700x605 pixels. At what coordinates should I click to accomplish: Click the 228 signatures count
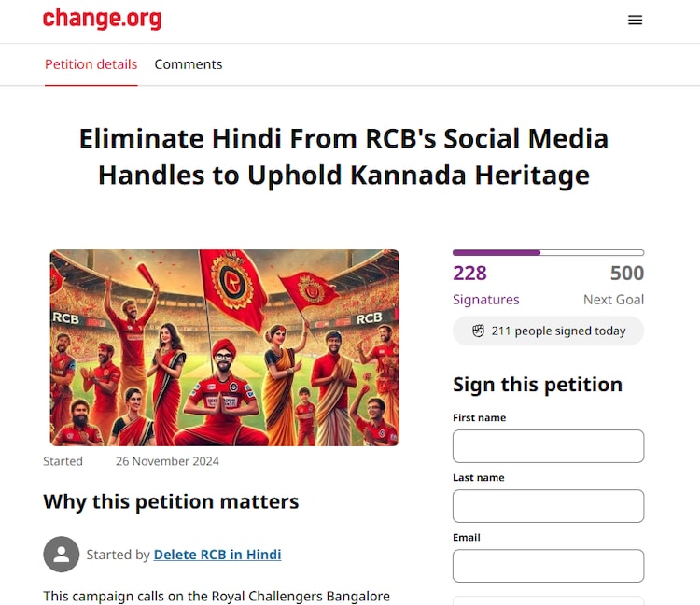[x=469, y=273]
